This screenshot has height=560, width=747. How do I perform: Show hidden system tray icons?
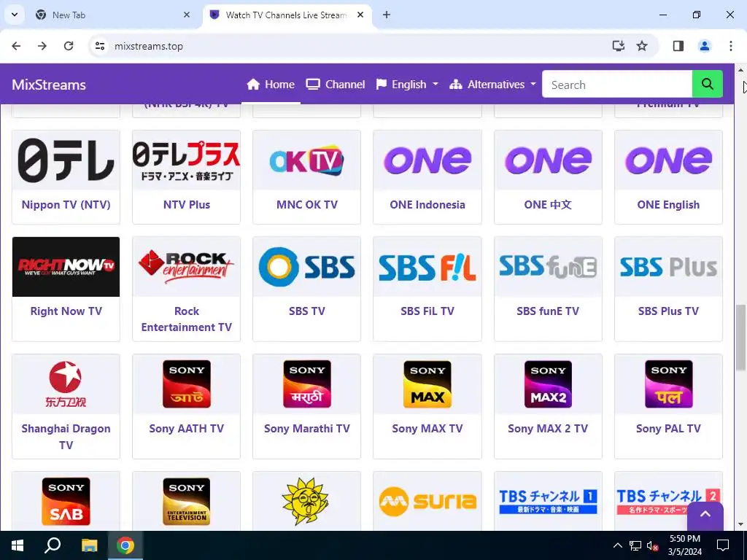coord(617,545)
